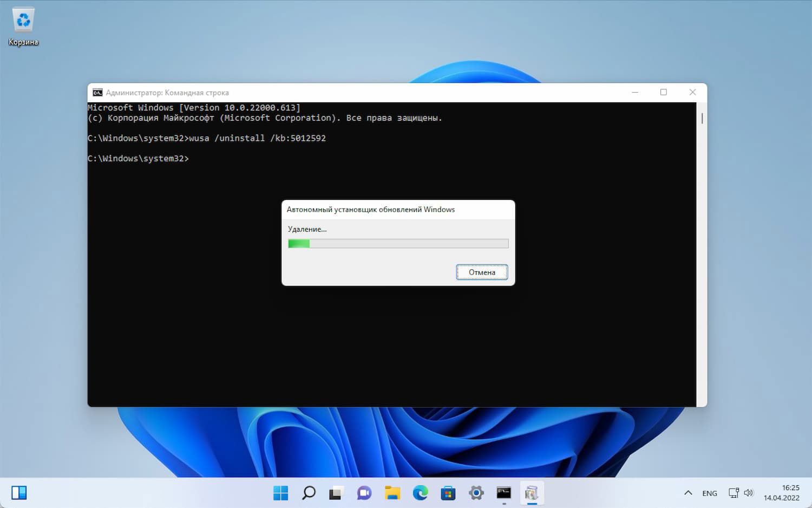
Task: Launch Microsoft Edge from the taskbar
Action: point(420,493)
